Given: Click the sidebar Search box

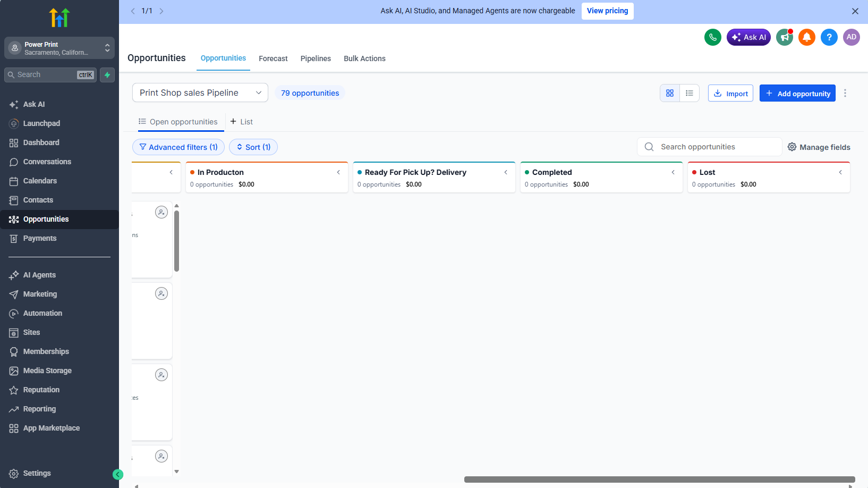Looking at the screenshot, I should point(50,75).
